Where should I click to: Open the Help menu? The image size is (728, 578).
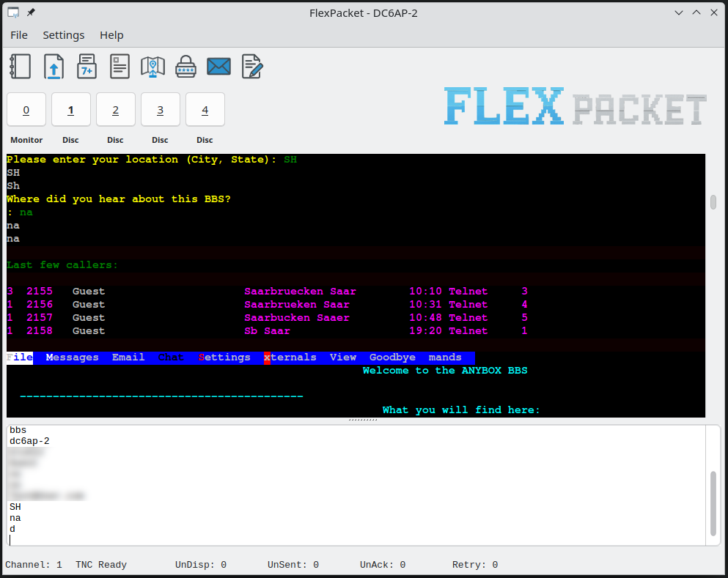[111, 35]
